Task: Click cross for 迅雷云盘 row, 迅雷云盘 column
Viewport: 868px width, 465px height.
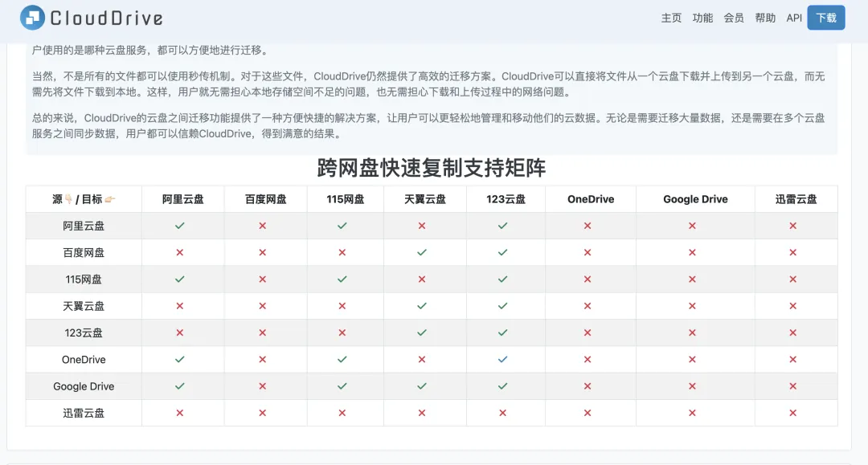Action: [x=792, y=413]
